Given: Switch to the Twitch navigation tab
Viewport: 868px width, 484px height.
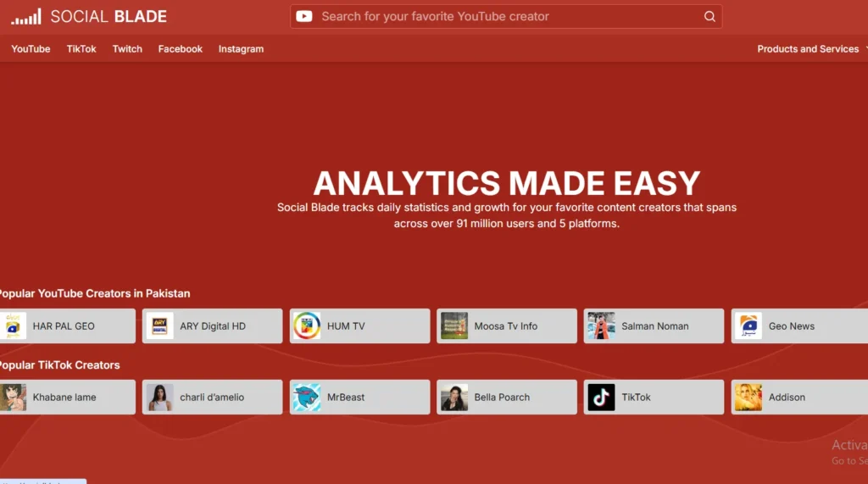Looking at the screenshot, I should click(x=127, y=48).
